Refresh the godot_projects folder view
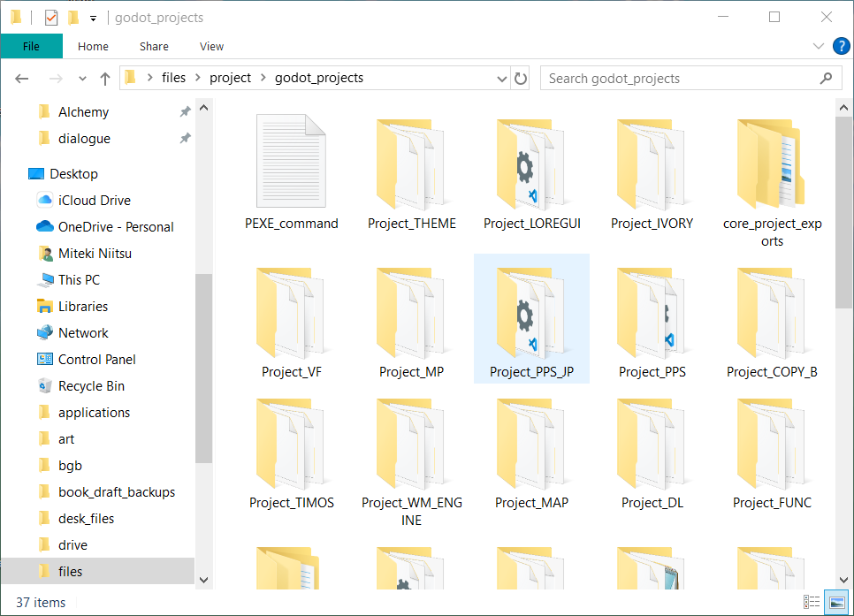The image size is (854, 616). [521, 79]
